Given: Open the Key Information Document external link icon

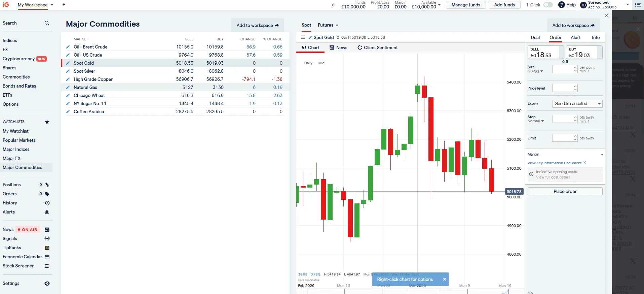Looking at the screenshot, I should point(584,163).
